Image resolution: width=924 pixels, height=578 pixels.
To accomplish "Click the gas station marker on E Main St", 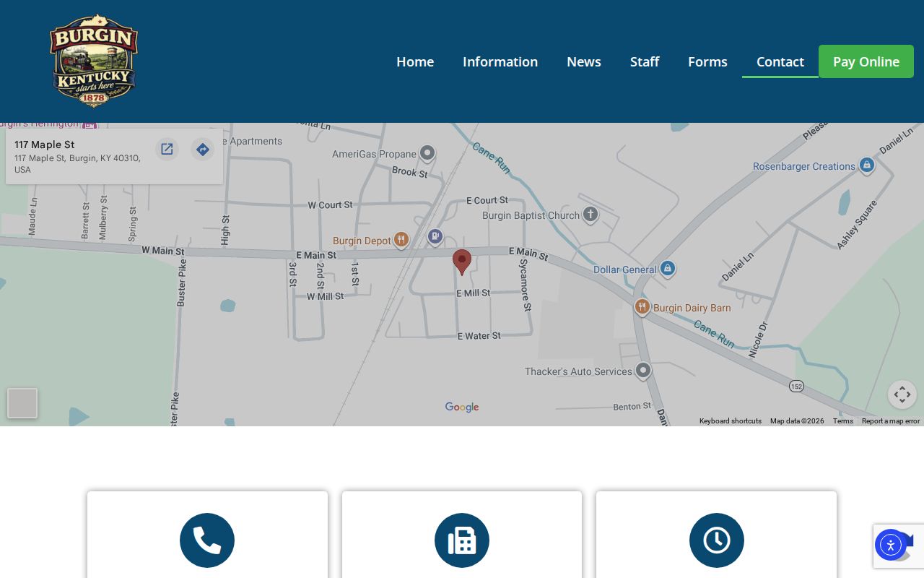I will 435,236.
